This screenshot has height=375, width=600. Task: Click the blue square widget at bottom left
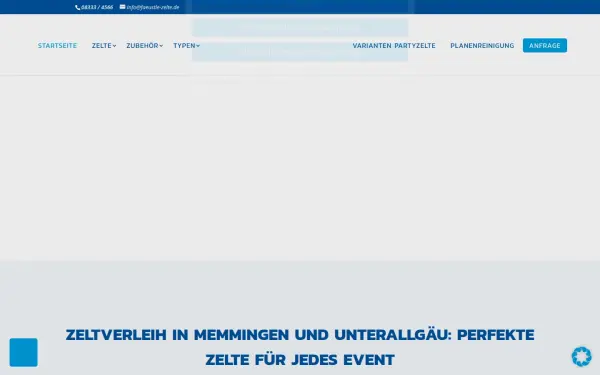(24, 352)
